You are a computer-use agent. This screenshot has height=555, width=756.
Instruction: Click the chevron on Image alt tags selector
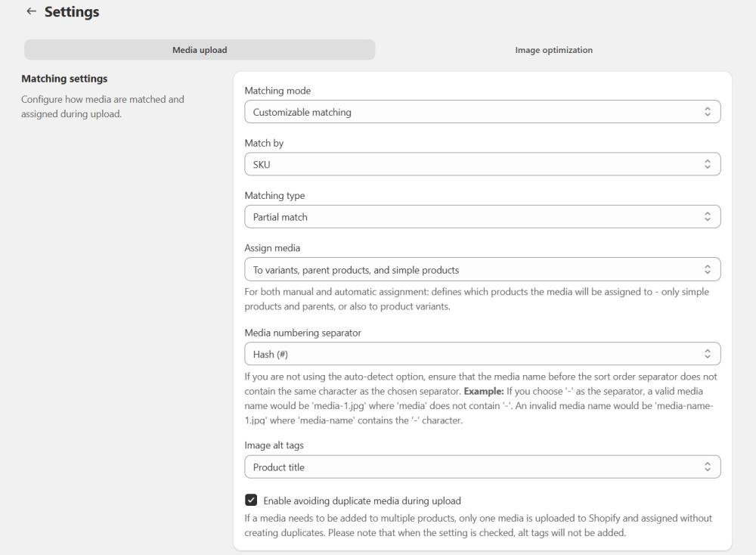(709, 467)
